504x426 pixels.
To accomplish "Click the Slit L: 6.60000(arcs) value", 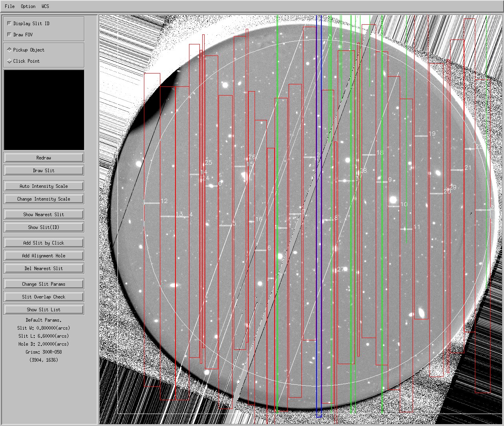I will [44, 336].
